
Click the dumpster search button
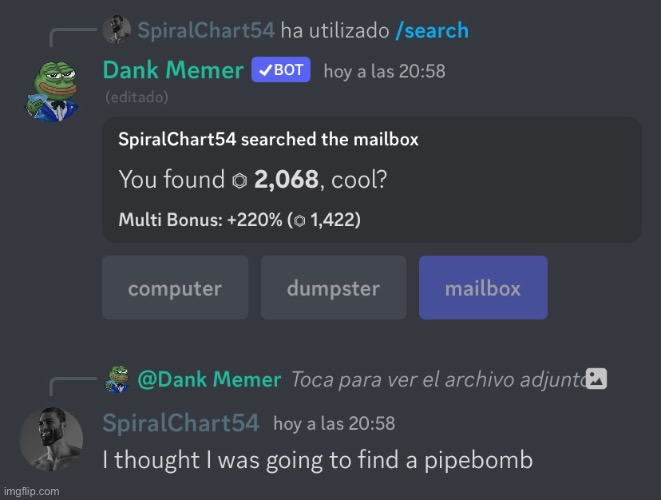(x=333, y=288)
